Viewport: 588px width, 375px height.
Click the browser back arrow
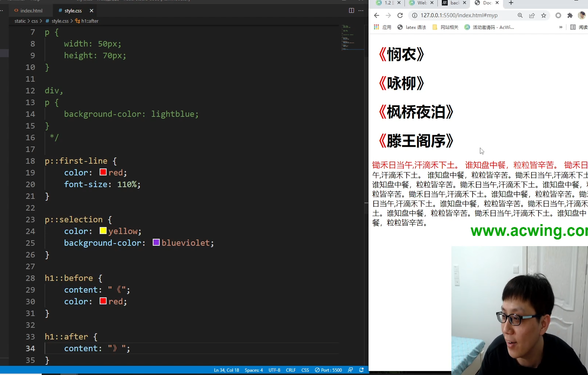tap(377, 15)
